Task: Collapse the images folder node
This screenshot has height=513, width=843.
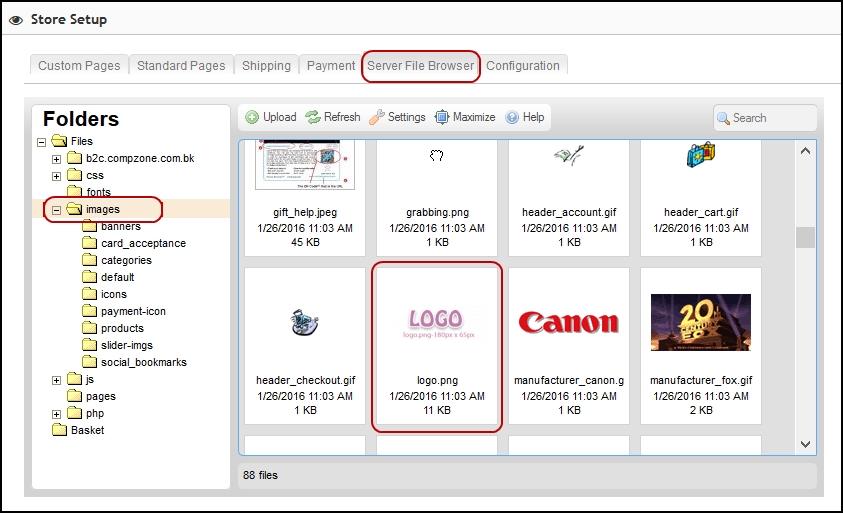Action: click(56, 210)
